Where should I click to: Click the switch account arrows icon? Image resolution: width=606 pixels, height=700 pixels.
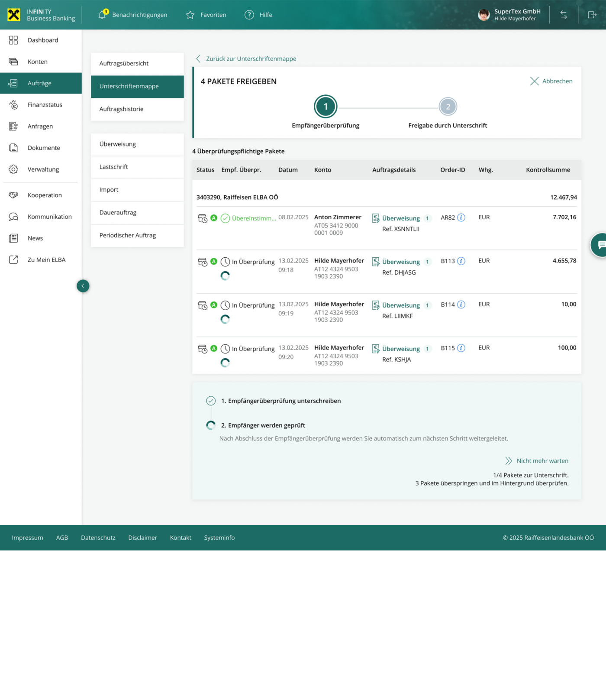coord(564,15)
